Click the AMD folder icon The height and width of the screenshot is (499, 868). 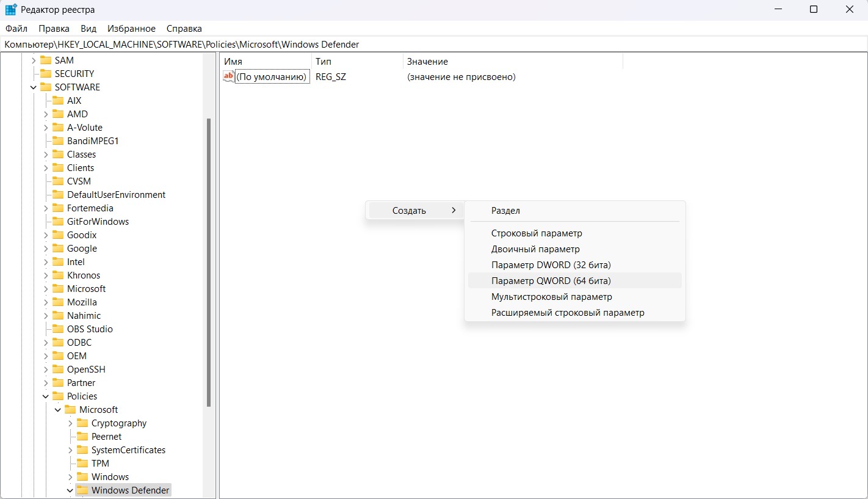coord(58,114)
